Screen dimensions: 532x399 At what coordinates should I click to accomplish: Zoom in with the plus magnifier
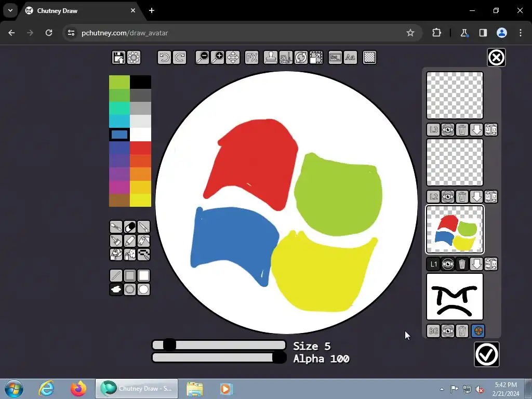(218, 57)
